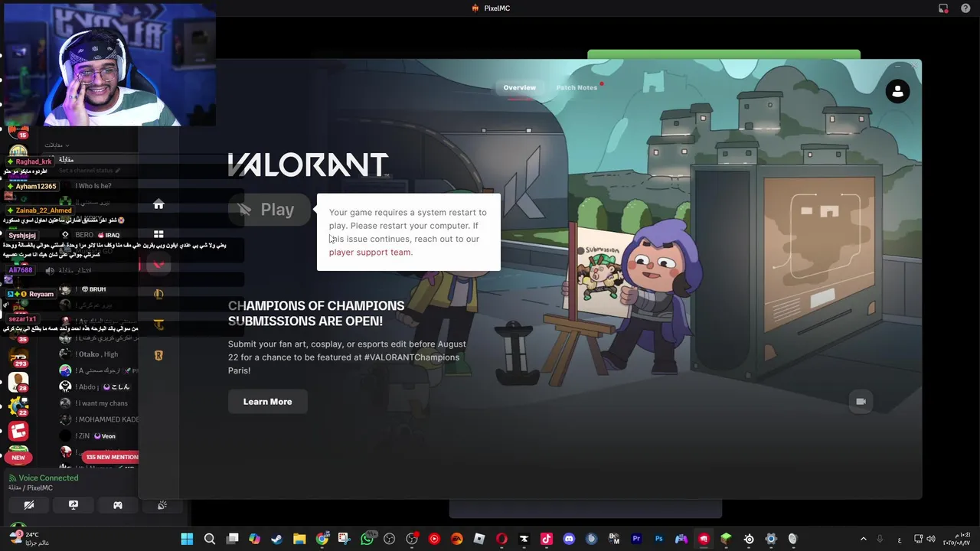This screenshot has width=980, height=551.
Task: Click the help question mark icon
Action: (965, 8)
